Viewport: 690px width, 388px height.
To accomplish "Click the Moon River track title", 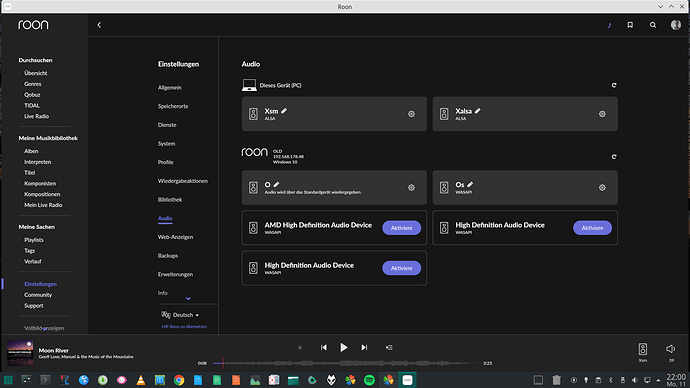I will tap(54, 351).
